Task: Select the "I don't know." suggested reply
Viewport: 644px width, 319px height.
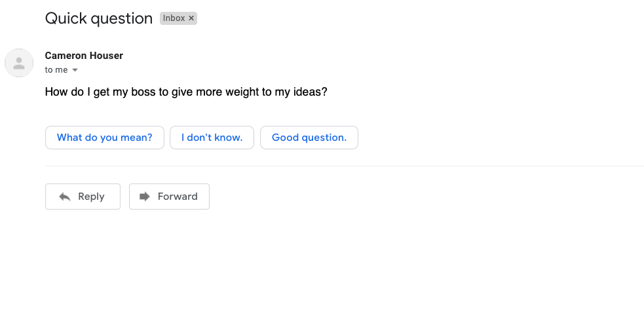Action: [x=212, y=138]
